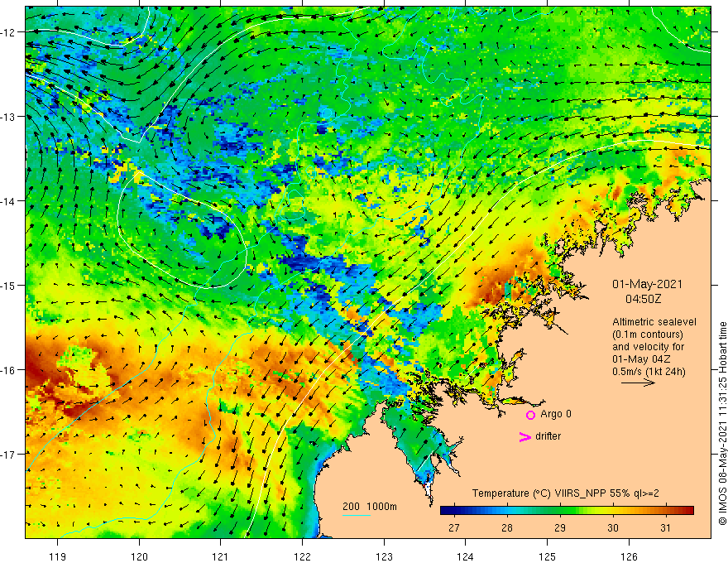This screenshot has height=563, width=728.
Task: Click the longitude axis label '119'
Action: click(x=58, y=556)
